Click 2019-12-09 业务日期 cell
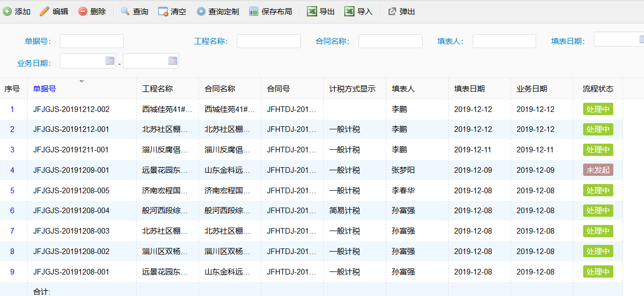Screen dimensions: 644x296 pos(536,170)
